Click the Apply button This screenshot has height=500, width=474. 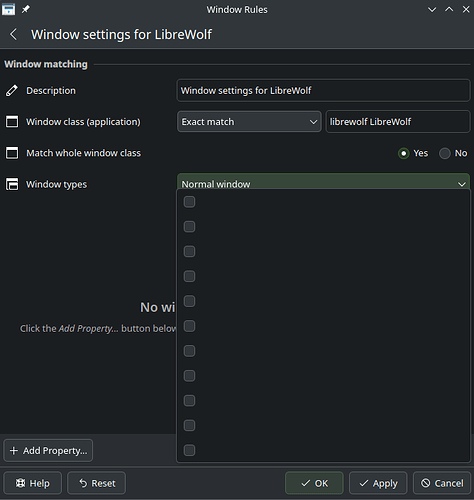(x=378, y=483)
